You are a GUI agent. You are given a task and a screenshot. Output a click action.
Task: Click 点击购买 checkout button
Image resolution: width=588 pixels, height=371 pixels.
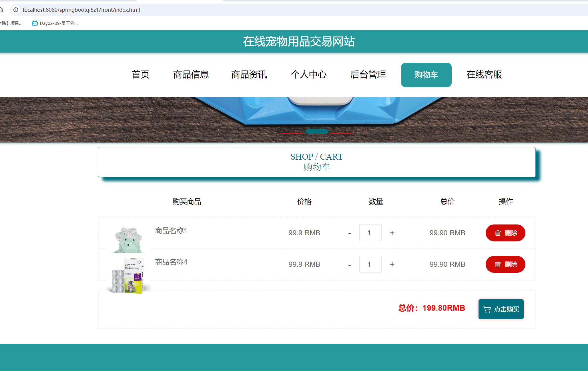click(501, 309)
